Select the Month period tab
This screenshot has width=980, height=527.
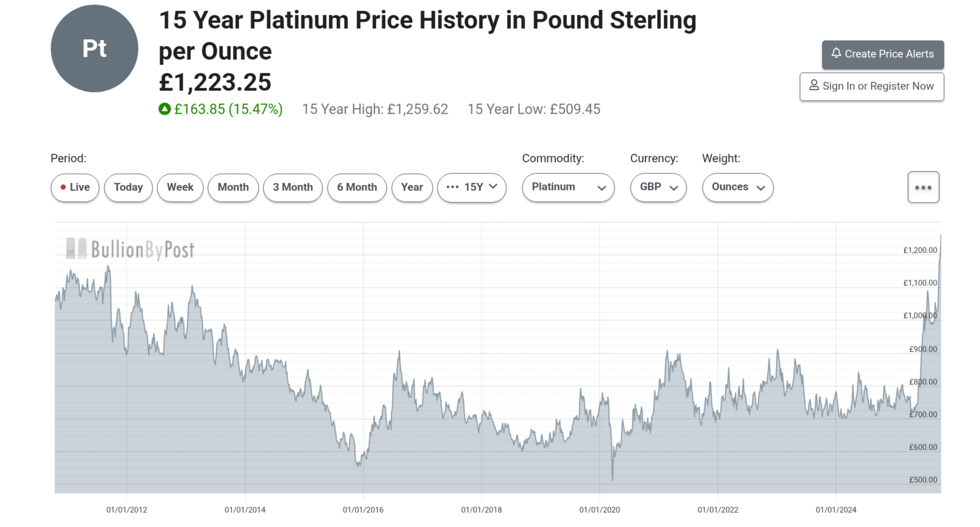pos(233,187)
